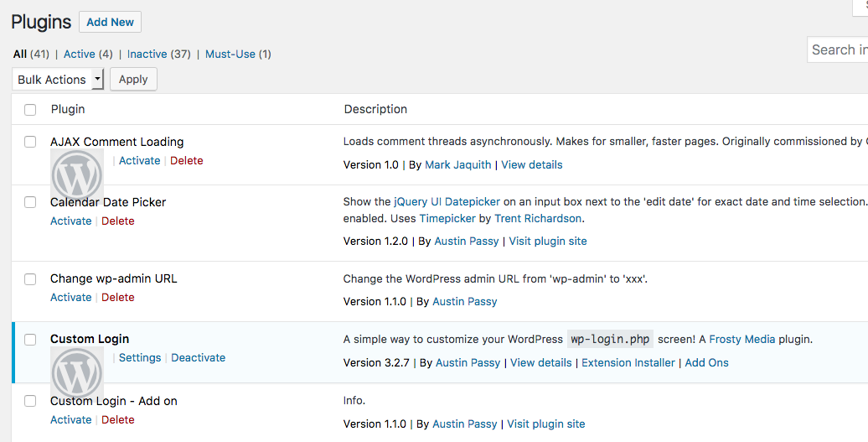Visit plugin site for Calendar Date Picker
This screenshot has height=442, width=868.
tap(548, 241)
